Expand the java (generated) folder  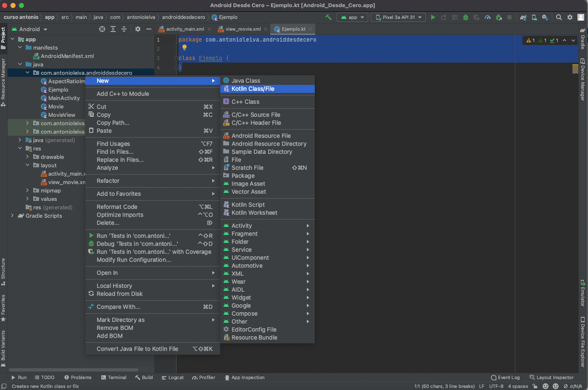click(20, 140)
